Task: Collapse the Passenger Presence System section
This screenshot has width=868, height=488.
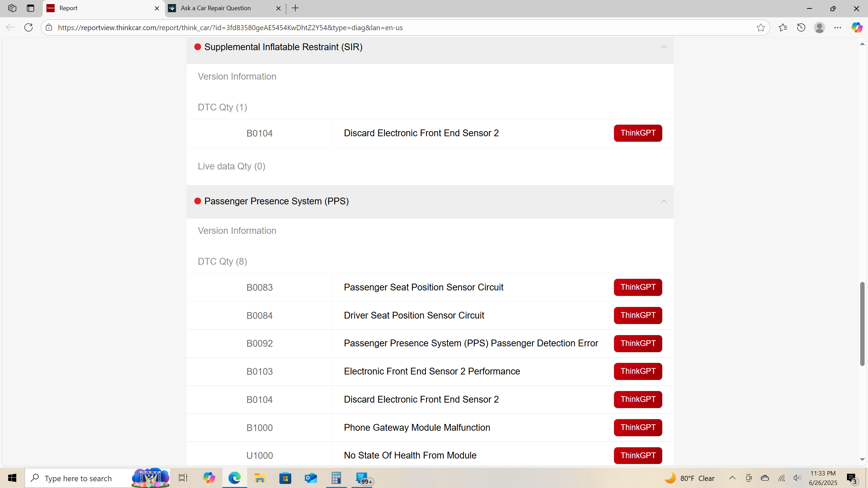Action: point(664,202)
